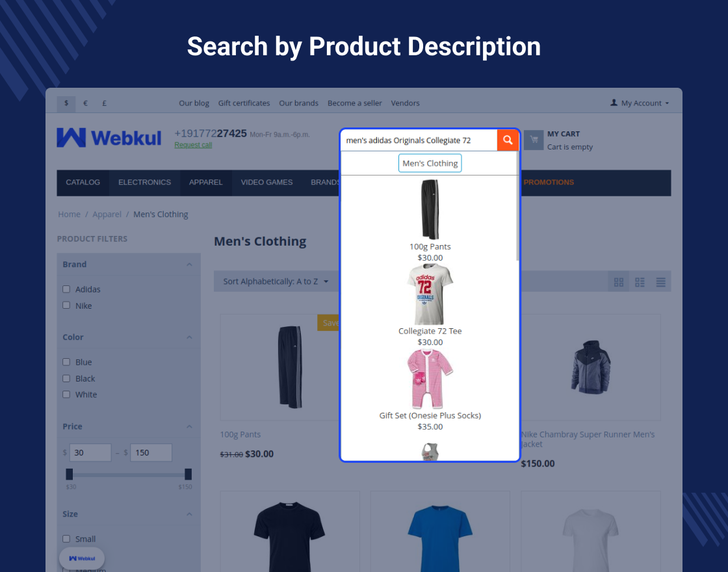This screenshot has height=572, width=728.
Task: Select the euro currency symbol
Action: (85, 103)
